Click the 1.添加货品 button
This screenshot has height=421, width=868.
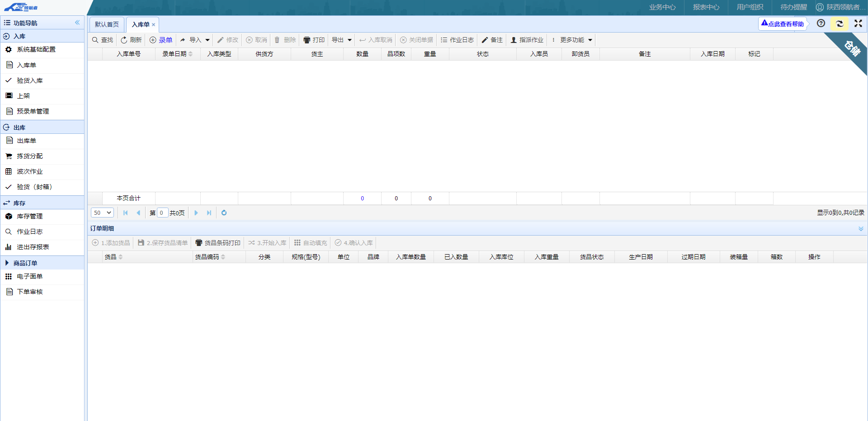[111, 243]
